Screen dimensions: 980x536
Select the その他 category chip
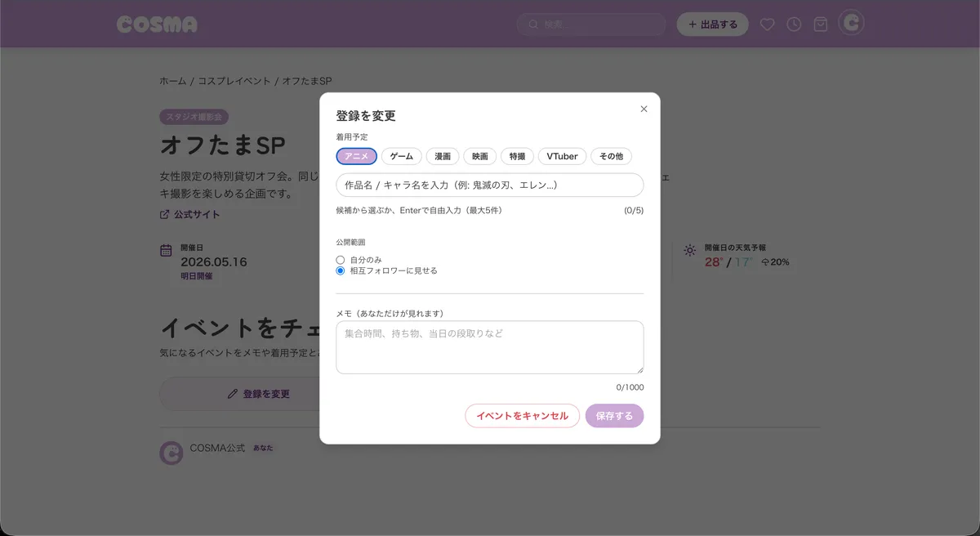click(612, 156)
